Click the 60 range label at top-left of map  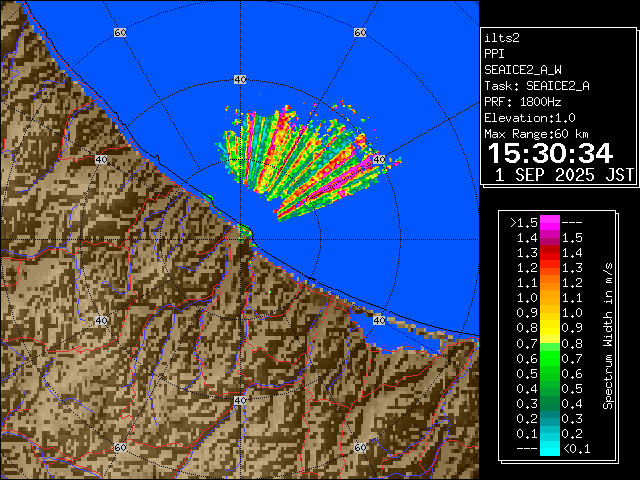click(120, 33)
